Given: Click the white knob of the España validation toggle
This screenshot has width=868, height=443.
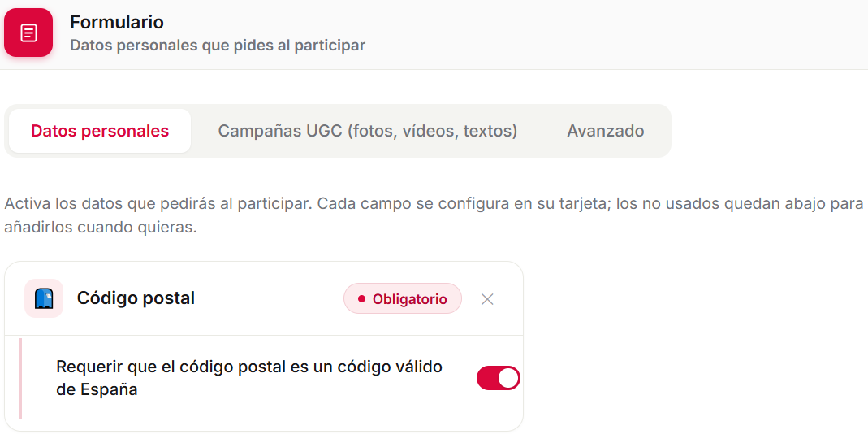Looking at the screenshot, I should coord(508,378).
